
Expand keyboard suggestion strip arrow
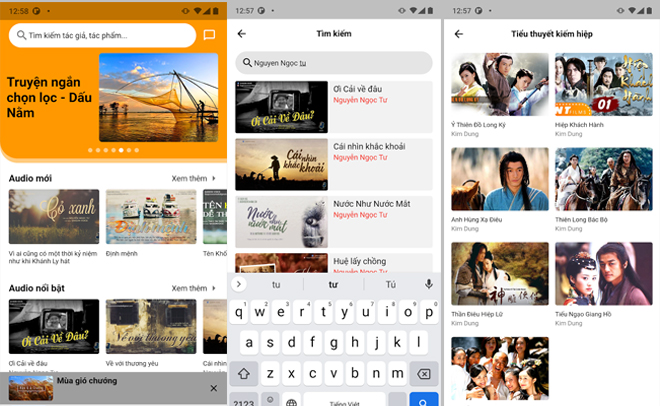239,284
